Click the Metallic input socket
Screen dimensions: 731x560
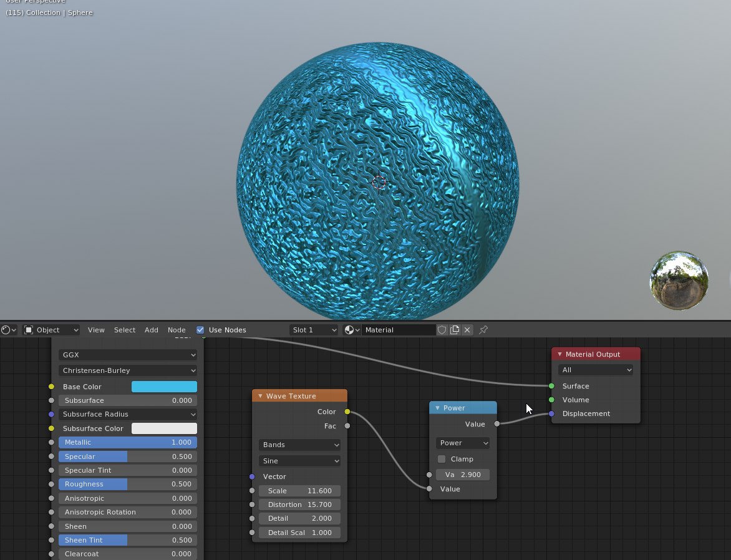coord(51,442)
